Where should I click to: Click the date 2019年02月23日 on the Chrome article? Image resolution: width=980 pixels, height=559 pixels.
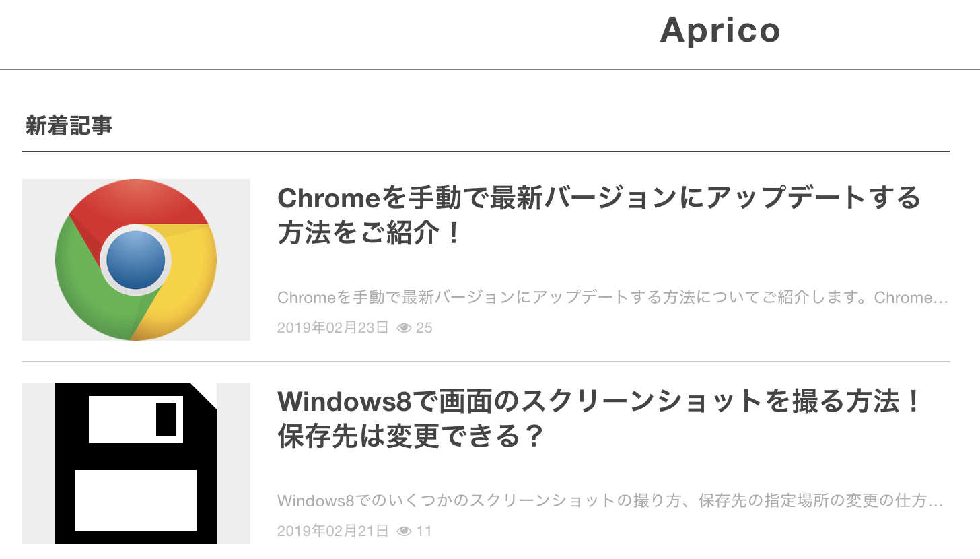pos(332,328)
